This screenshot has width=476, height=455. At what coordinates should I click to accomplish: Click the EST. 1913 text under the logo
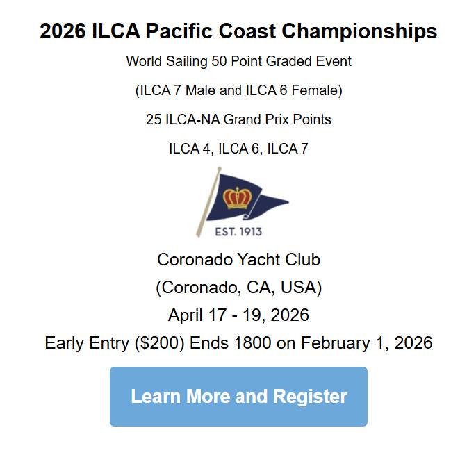(x=239, y=231)
